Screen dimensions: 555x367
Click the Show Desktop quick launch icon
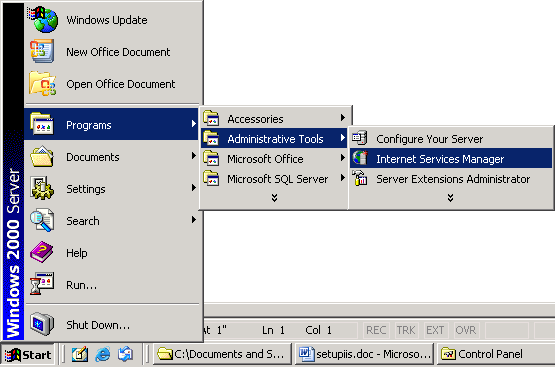[x=80, y=354]
